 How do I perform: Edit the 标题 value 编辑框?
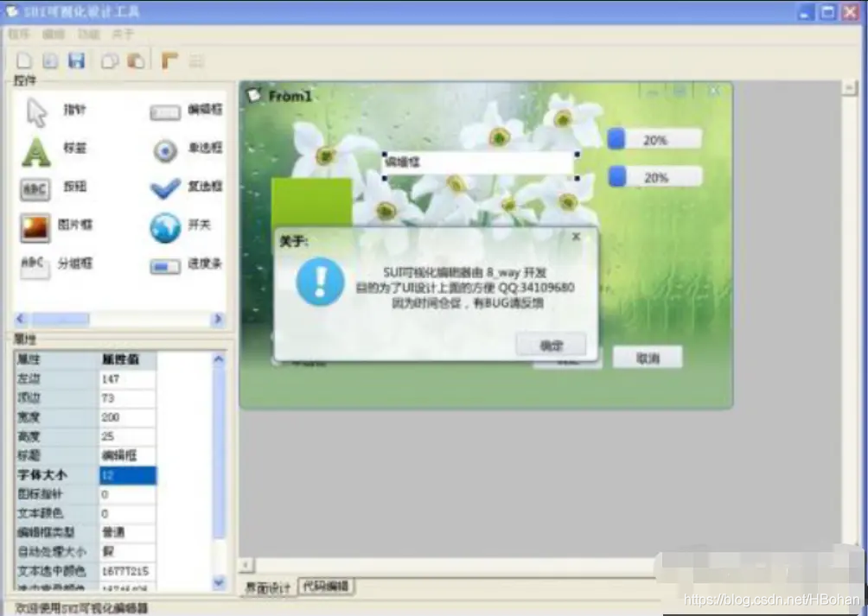(x=127, y=455)
